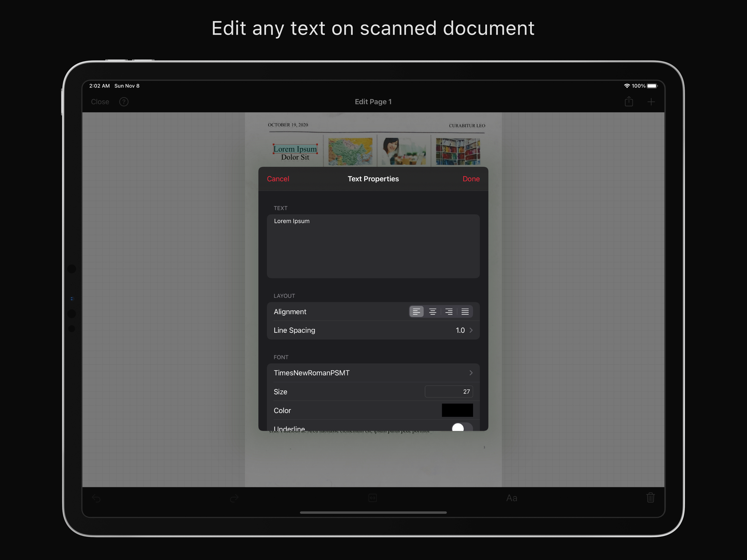Tap the trash delete icon
The width and height of the screenshot is (747, 560).
[x=650, y=497]
